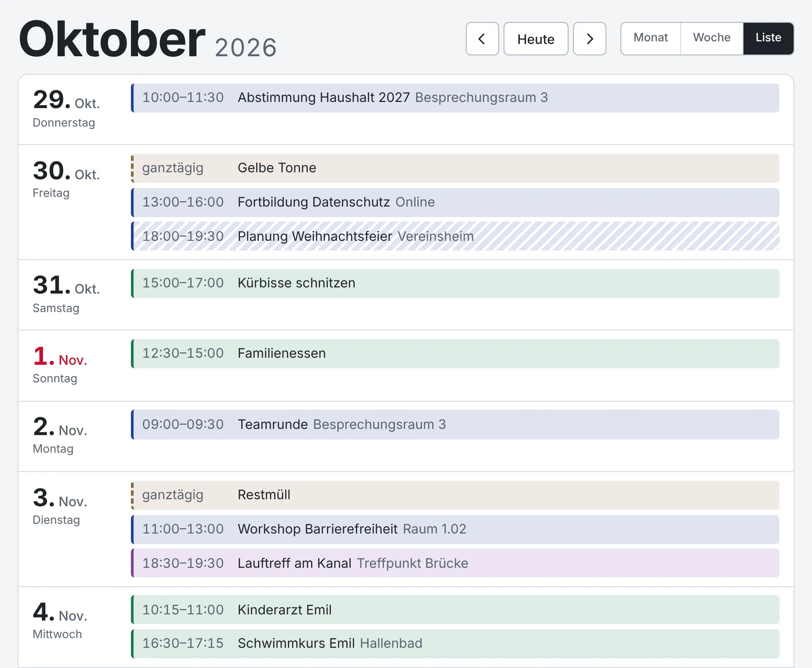Click the Oktober 2026 heading
Screen dimensions: 812x668
pos(148,40)
